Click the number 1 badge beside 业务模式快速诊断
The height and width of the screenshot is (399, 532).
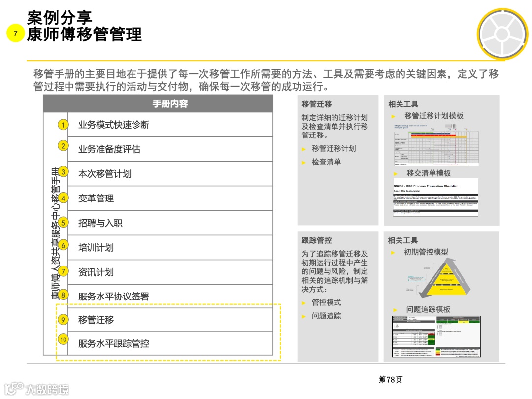click(63, 125)
